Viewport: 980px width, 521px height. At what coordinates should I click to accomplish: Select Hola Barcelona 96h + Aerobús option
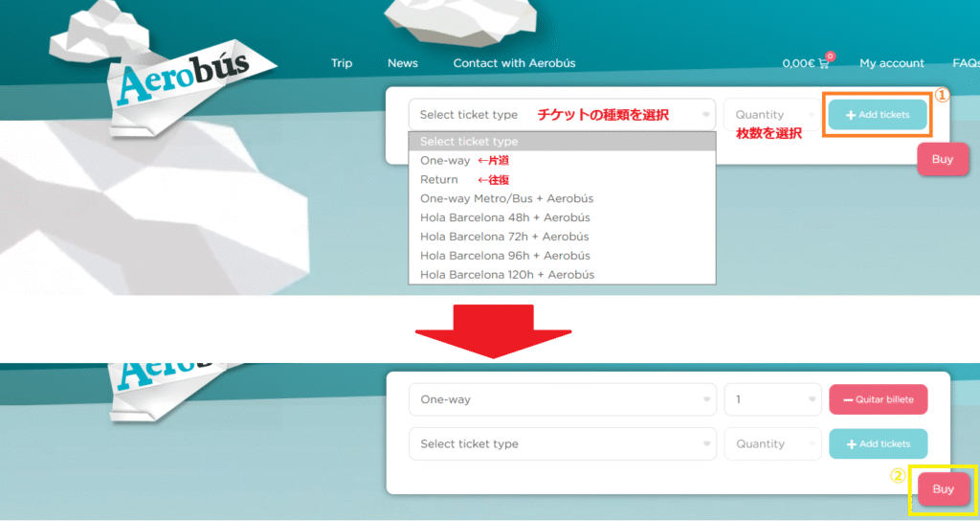click(504, 256)
